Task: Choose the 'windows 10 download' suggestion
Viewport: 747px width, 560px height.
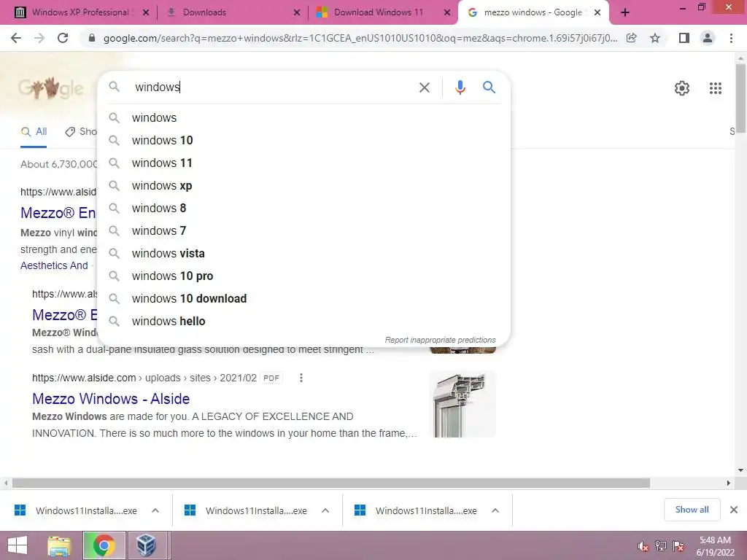Action: (x=304, y=298)
